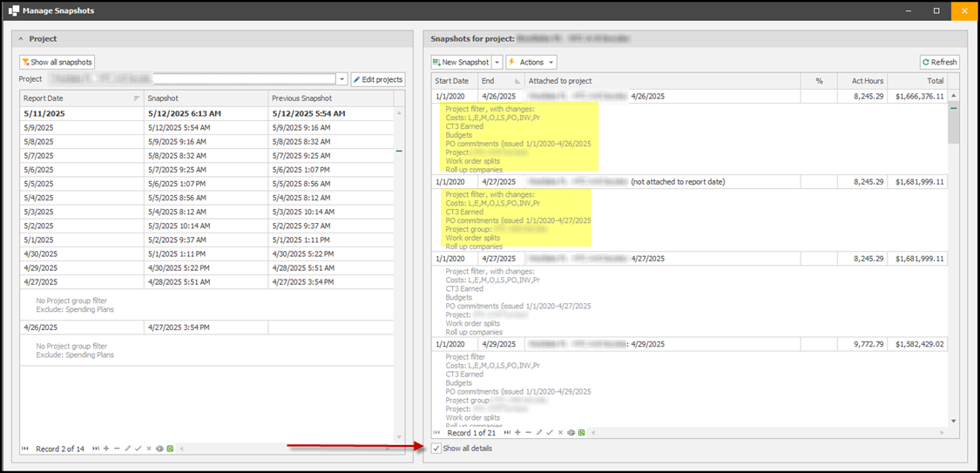Click the edit pencil icon in Project grid navigator
This screenshot has height=473, width=980.
[128, 449]
